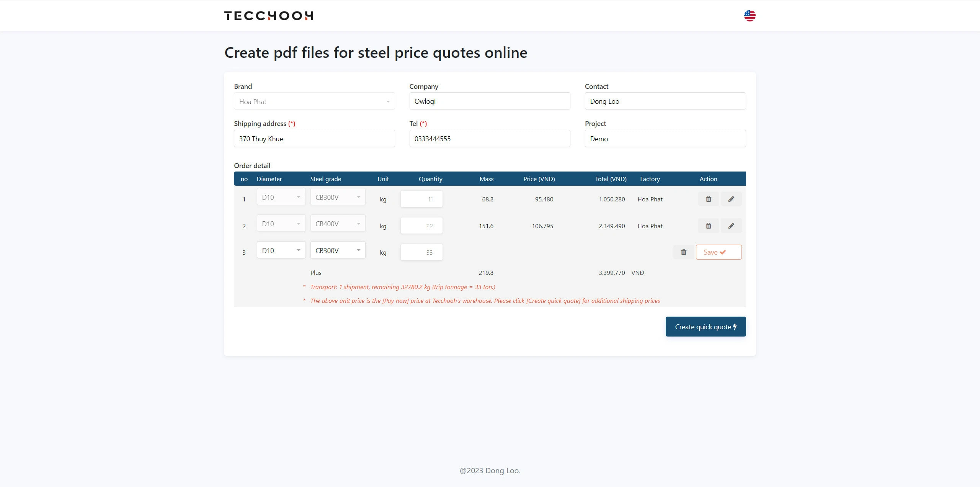Delete order row 2 with trash icon

click(x=708, y=226)
